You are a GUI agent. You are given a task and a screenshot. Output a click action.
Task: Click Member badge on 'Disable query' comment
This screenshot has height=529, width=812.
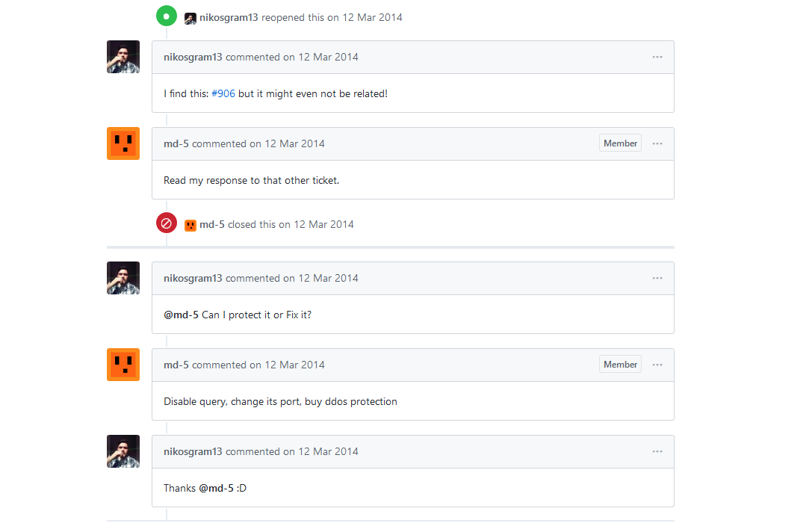[x=620, y=365]
